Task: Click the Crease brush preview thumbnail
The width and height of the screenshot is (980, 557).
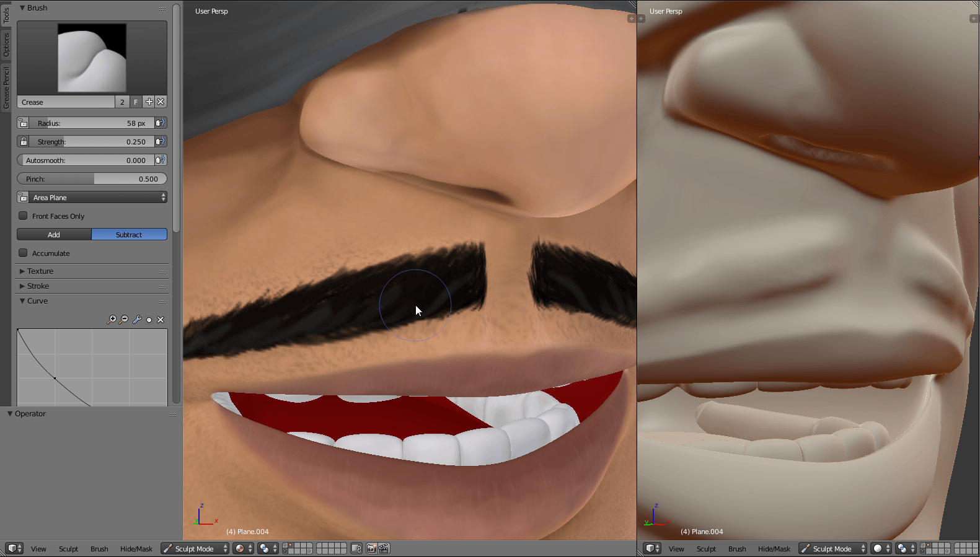Action: pyautogui.click(x=92, y=58)
